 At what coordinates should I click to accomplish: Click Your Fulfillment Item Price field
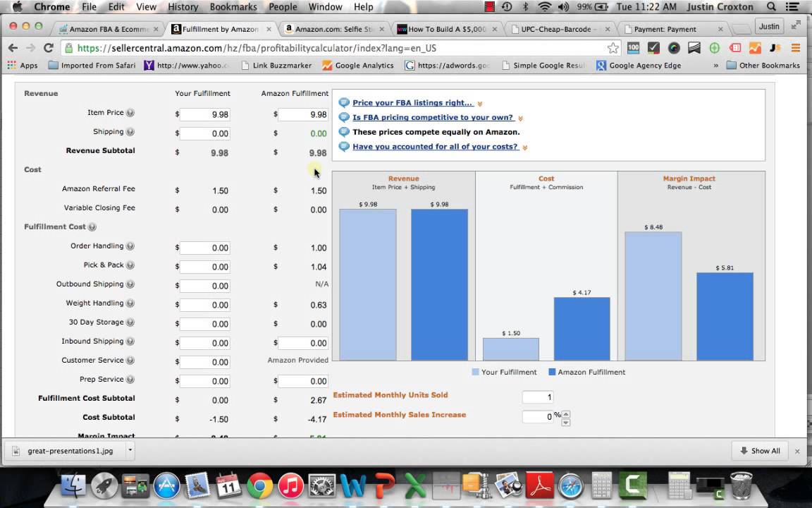click(205, 114)
